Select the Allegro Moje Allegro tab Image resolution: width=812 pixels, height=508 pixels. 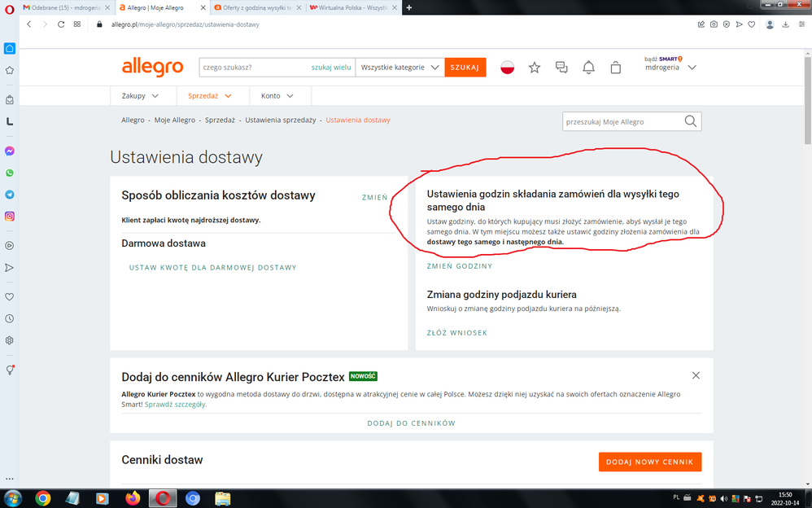point(162,8)
